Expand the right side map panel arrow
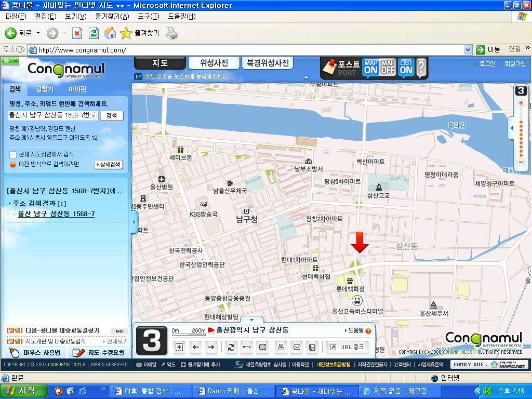This screenshot has height=399, width=532. coord(512,128)
